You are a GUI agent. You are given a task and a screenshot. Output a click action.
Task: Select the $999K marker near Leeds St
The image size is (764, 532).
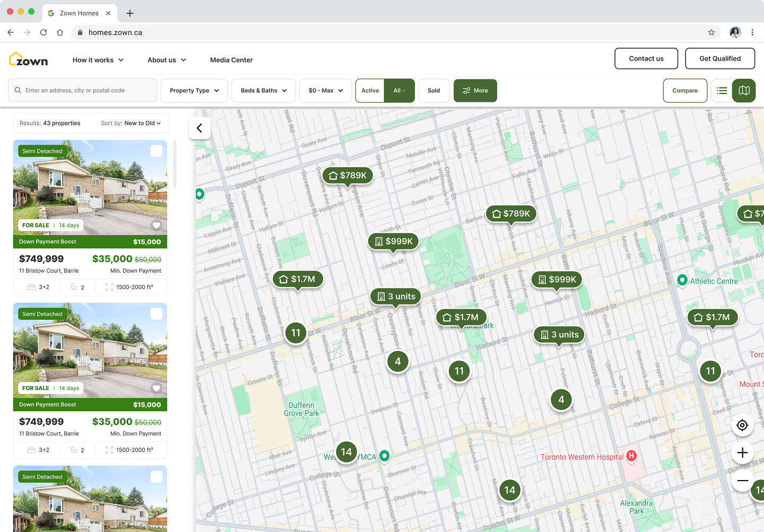394,242
